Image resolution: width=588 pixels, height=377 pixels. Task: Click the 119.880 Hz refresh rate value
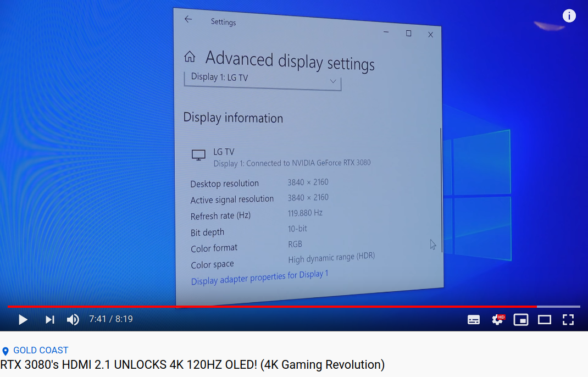[305, 213]
